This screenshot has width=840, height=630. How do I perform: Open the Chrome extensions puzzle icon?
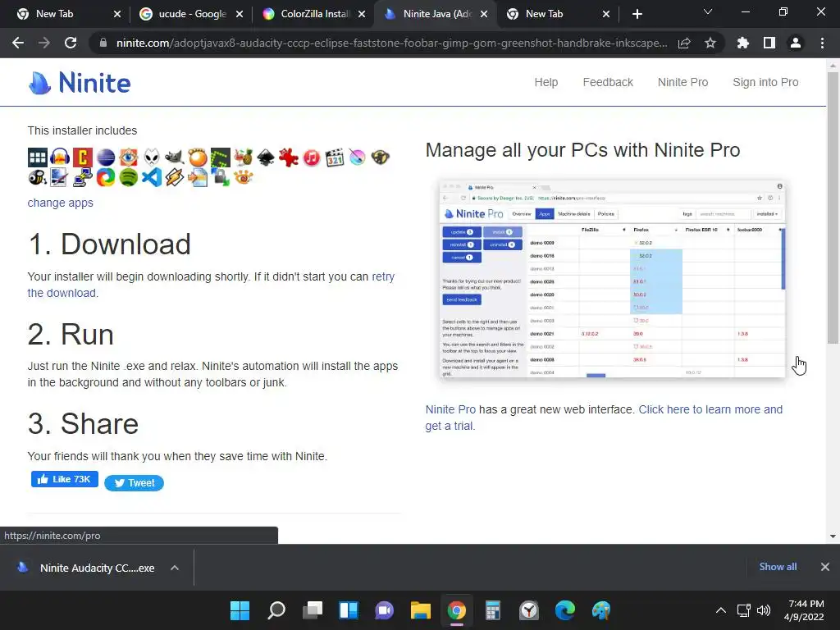pos(743,43)
